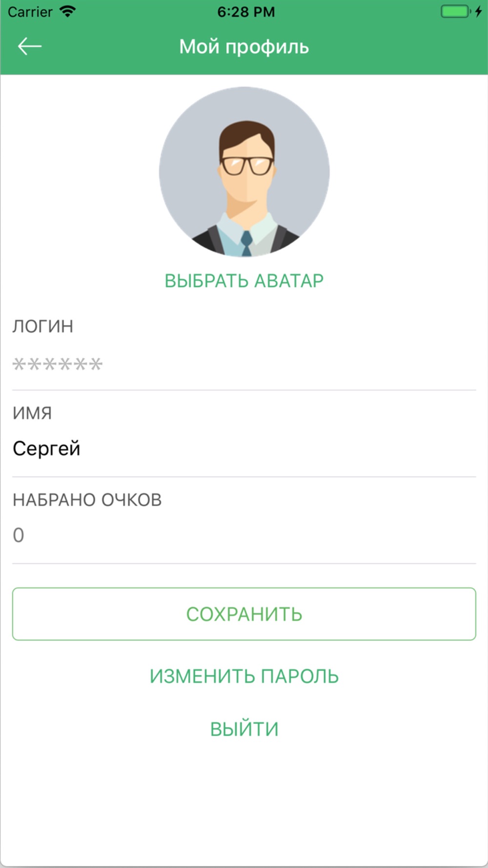
Task: Tap the avatar's glasses on the picture
Action: point(246,166)
